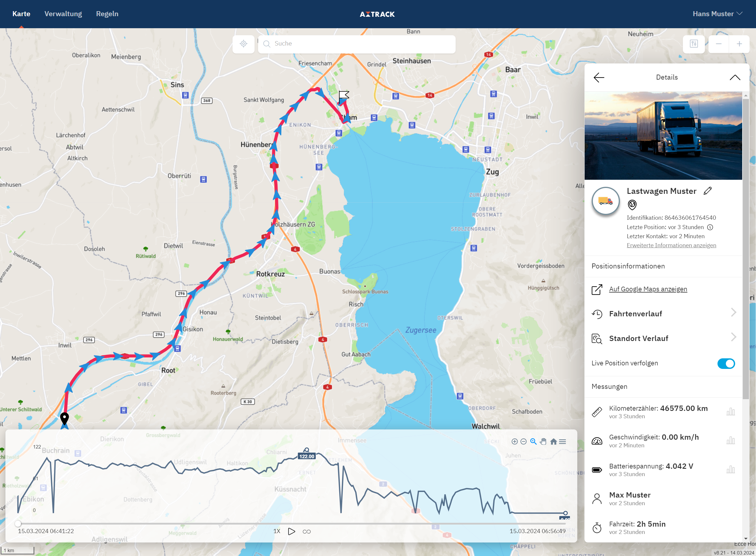Select the Identifikation 864636061764540 text
The height and width of the screenshot is (556, 756).
(x=671, y=218)
